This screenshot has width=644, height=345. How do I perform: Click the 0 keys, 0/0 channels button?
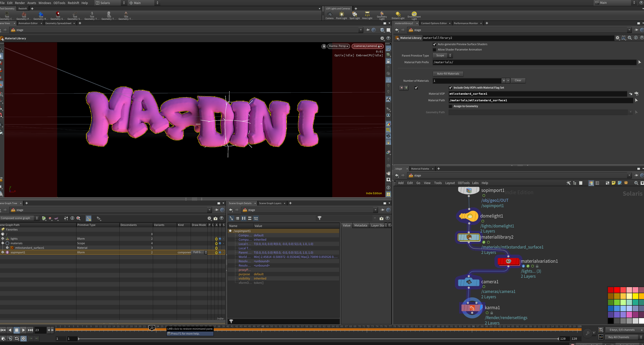624,330
